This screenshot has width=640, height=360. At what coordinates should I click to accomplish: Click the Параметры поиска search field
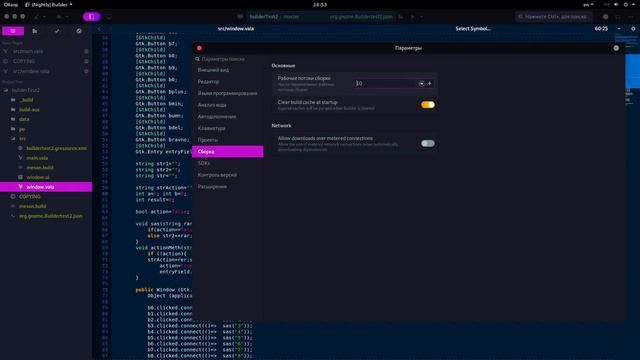point(229,59)
